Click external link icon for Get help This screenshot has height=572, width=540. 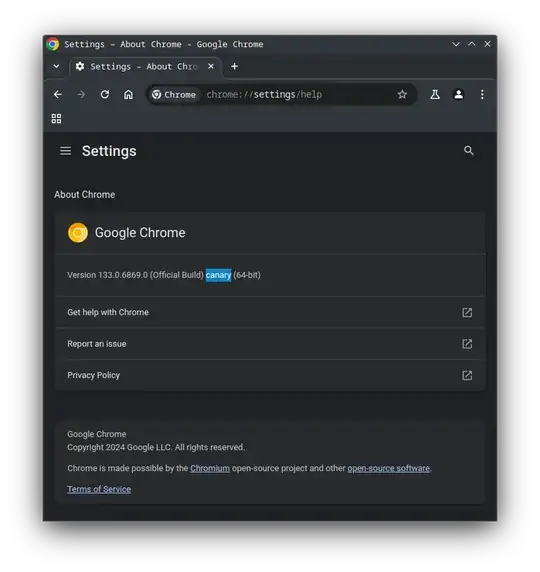pos(467,312)
